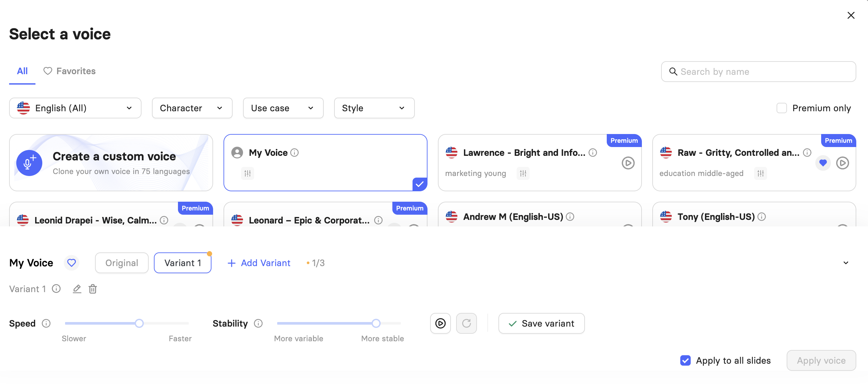Enable the Premium only checkbox
The height and width of the screenshot is (391, 868).
781,108
